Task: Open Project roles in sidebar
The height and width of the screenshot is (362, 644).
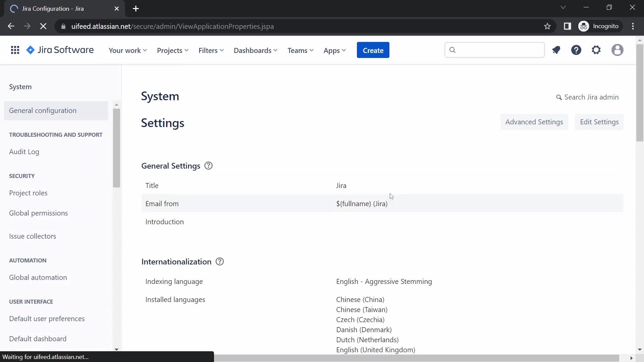Action: [28, 193]
